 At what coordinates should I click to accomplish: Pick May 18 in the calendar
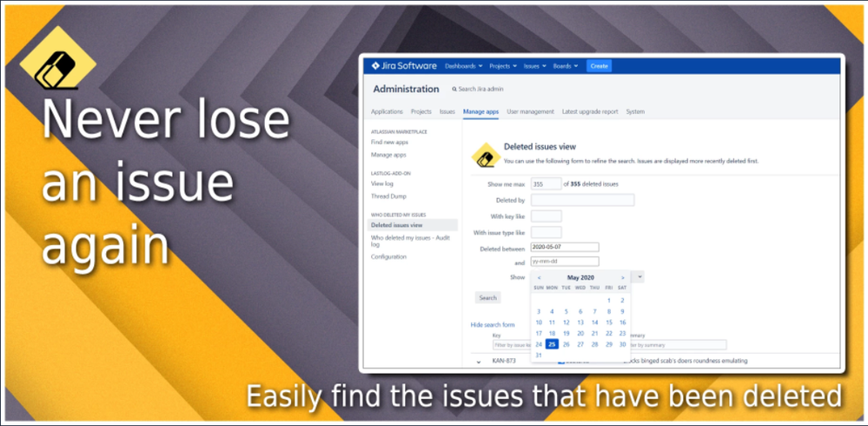tap(552, 334)
